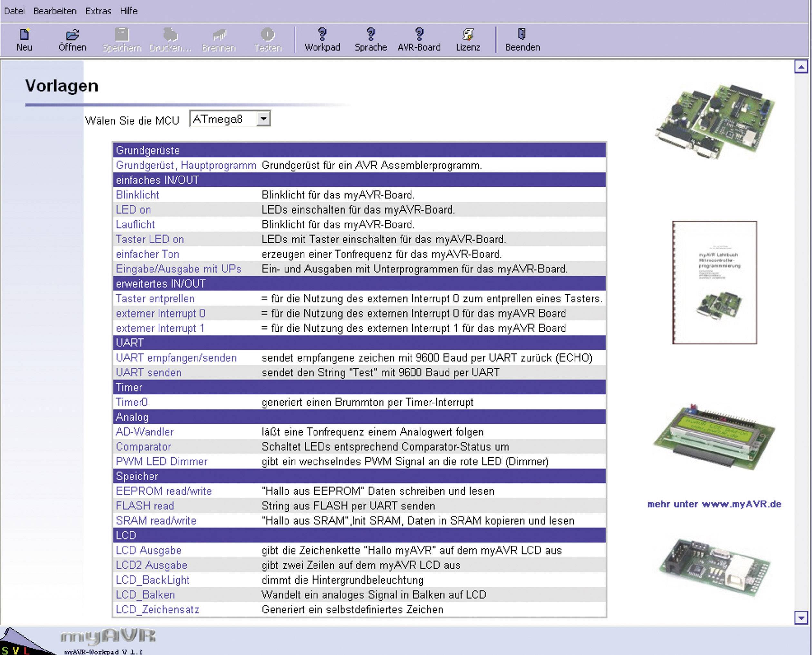
Task: Open the Extras menu
Action: coord(98,11)
